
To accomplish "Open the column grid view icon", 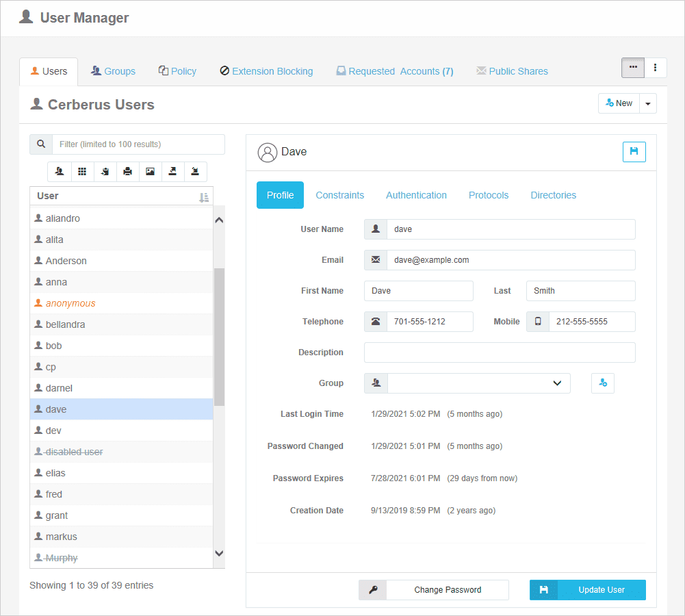I will pyautogui.click(x=82, y=172).
